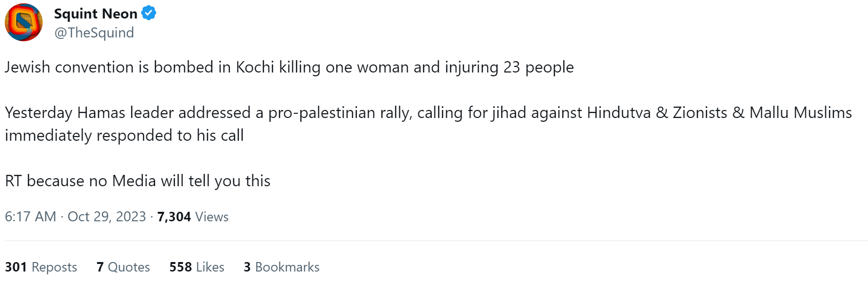The image size is (868, 281).
Task: Visit the @TheSquind handle link
Action: [94, 33]
